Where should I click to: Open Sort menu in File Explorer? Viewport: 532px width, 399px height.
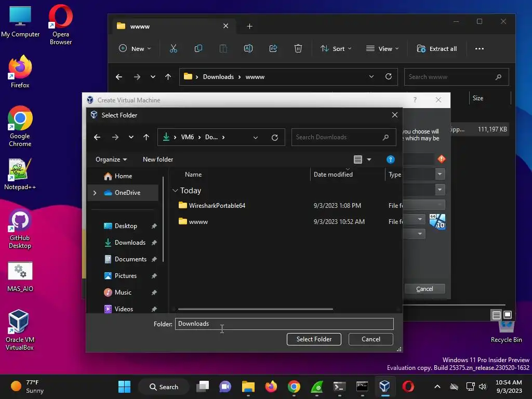tap(336, 48)
